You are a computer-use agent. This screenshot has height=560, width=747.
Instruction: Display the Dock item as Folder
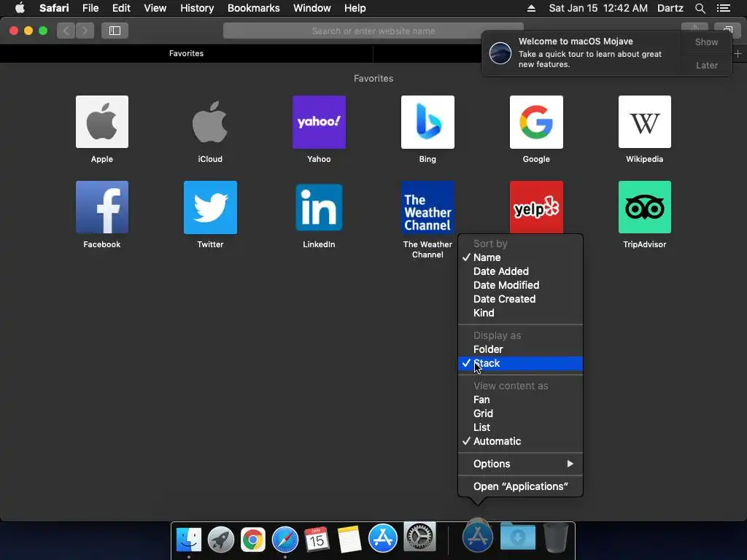click(x=520, y=349)
